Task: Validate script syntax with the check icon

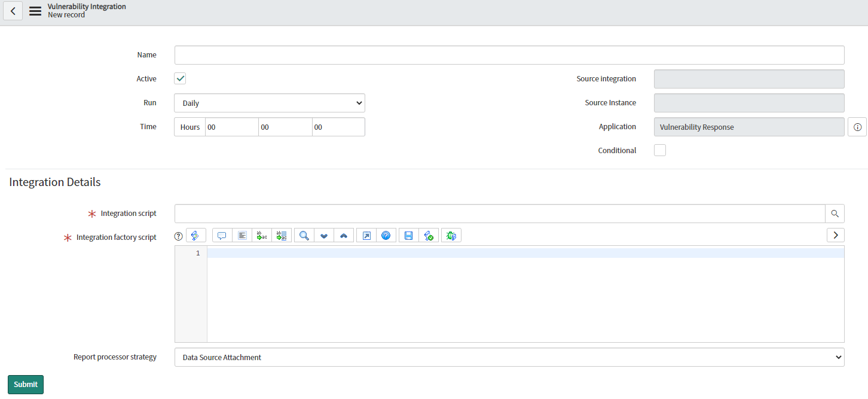Action: point(429,235)
